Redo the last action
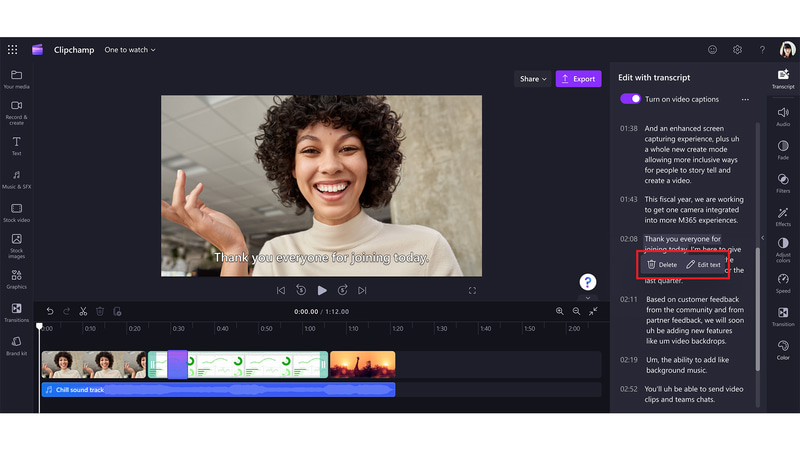Screen dimensions: 800x450 66,311
